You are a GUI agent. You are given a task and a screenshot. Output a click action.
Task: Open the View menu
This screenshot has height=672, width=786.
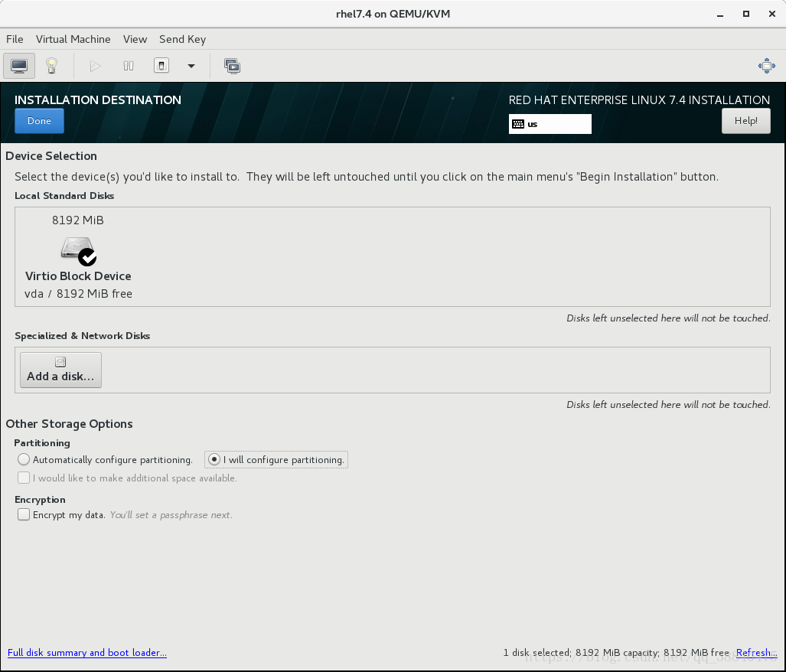(x=135, y=39)
